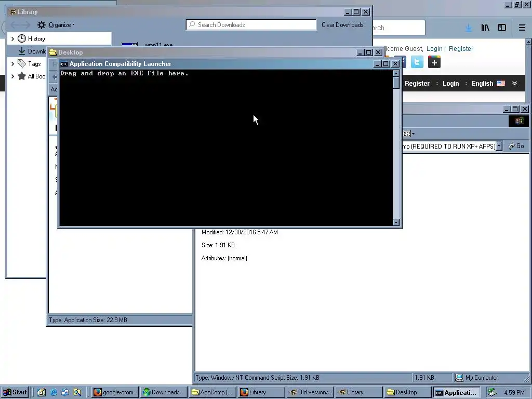This screenshot has width=532, height=399.
Task: Toggle the Firefox sidebar icon
Action: click(502, 28)
